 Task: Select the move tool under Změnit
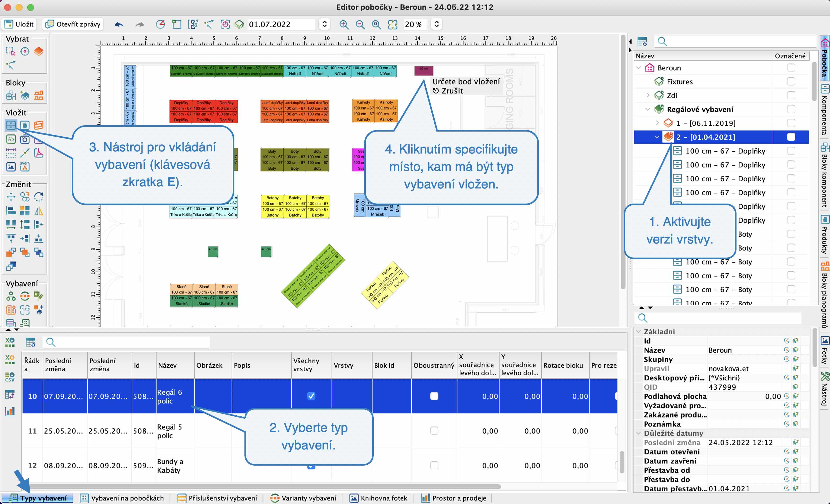coord(11,197)
